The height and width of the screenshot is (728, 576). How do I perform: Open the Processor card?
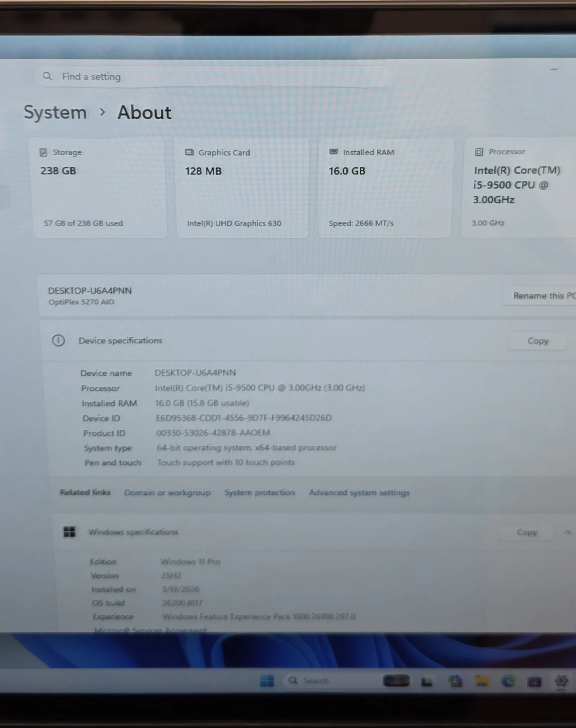click(x=518, y=188)
